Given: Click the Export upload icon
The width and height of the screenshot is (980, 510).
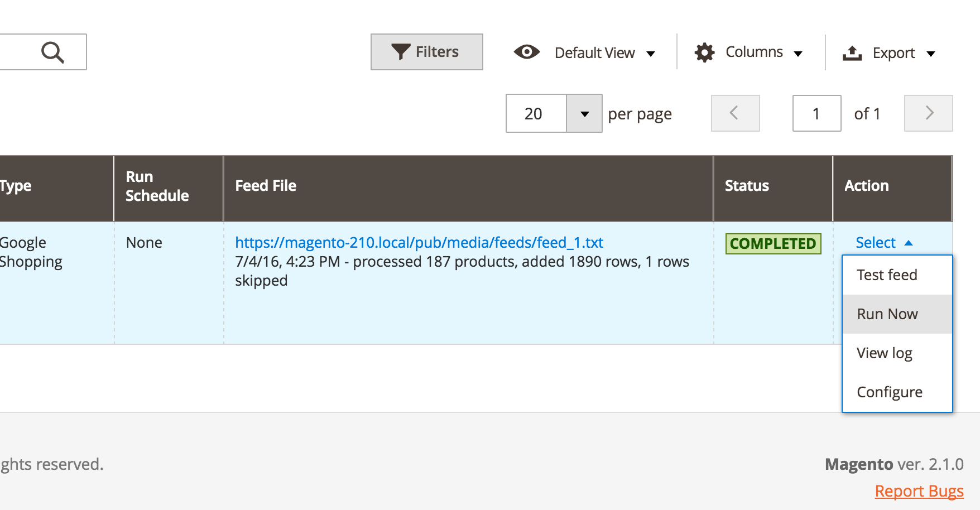Looking at the screenshot, I should [852, 53].
